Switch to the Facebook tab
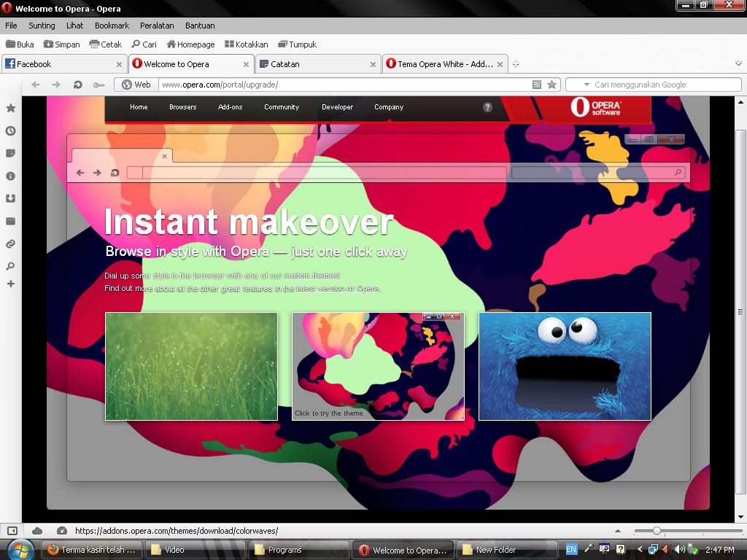The image size is (747, 560). 64,64
